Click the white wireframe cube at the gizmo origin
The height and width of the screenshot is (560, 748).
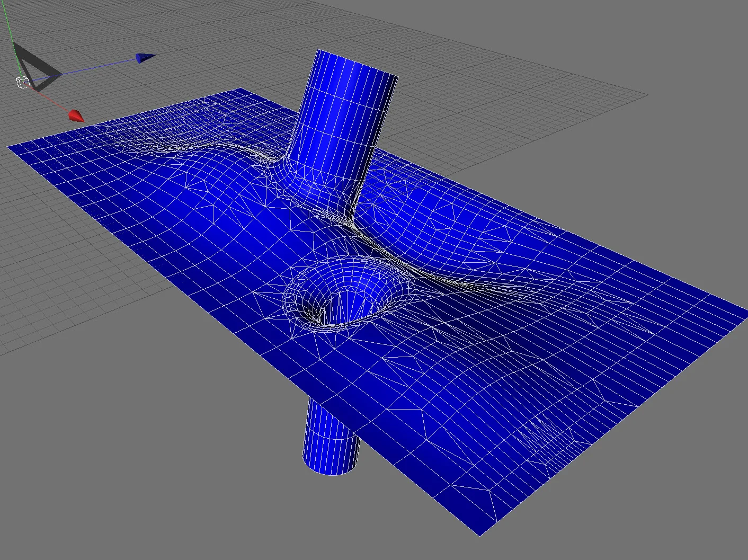click(x=22, y=82)
